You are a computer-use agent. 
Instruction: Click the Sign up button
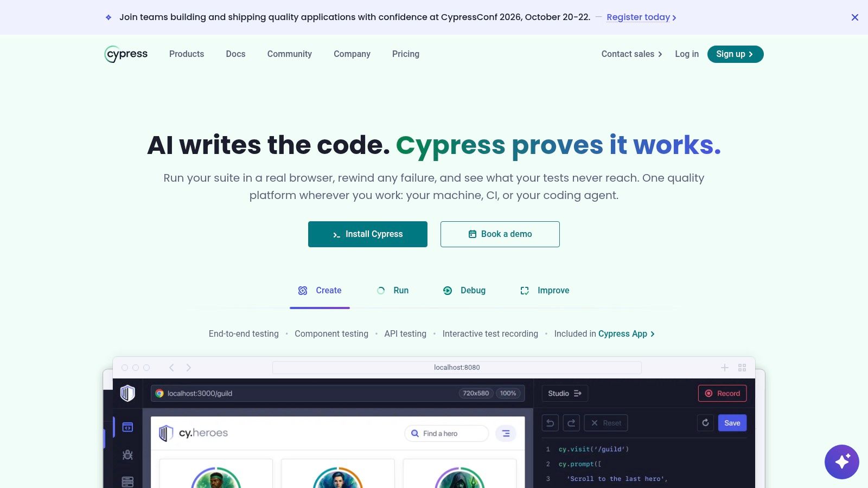[x=735, y=54]
